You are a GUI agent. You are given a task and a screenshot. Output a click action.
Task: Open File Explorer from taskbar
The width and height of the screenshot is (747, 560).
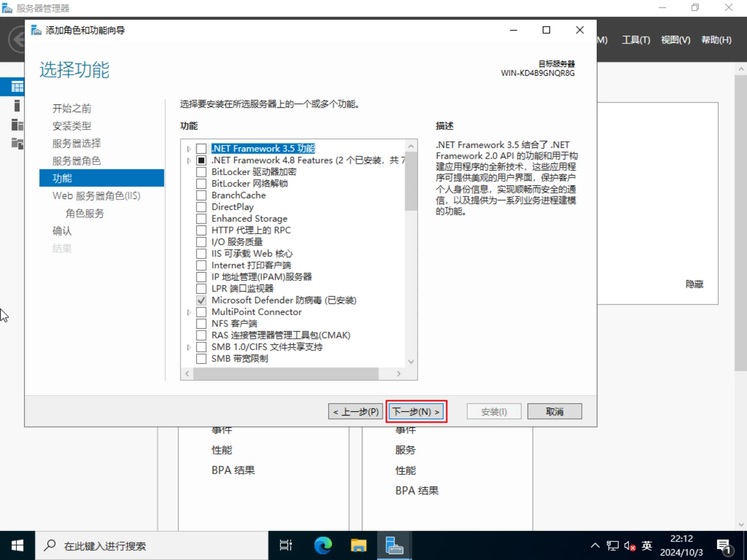(x=358, y=546)
